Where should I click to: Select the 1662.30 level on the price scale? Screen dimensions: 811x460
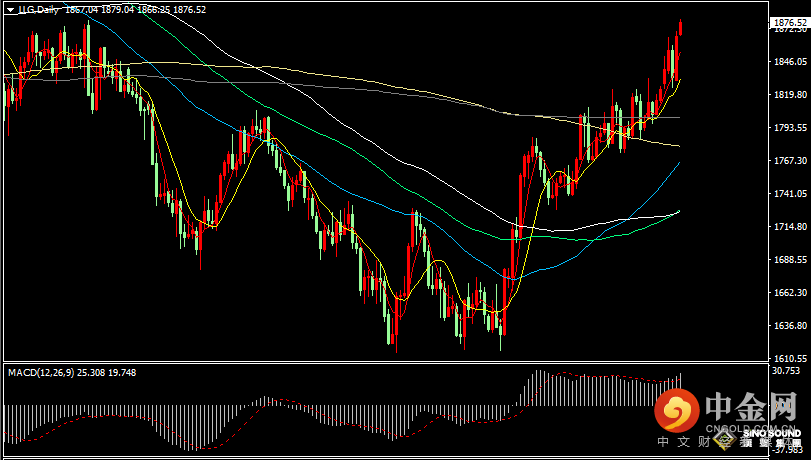790,293
